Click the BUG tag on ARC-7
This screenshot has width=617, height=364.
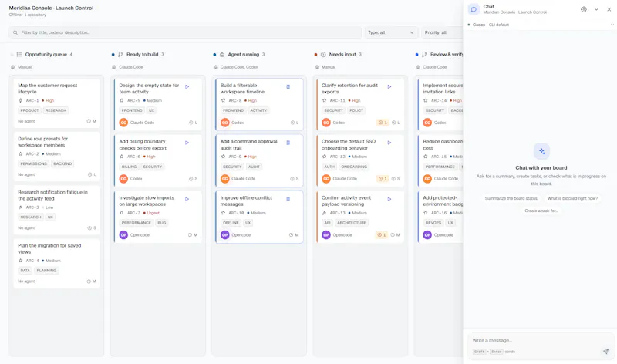coord(162,223)
